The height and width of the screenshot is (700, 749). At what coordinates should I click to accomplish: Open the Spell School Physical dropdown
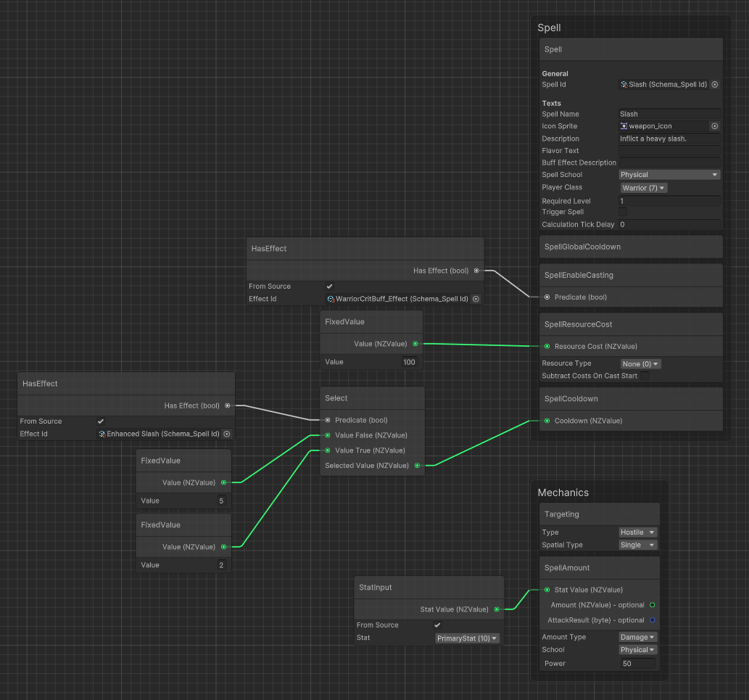669,174
